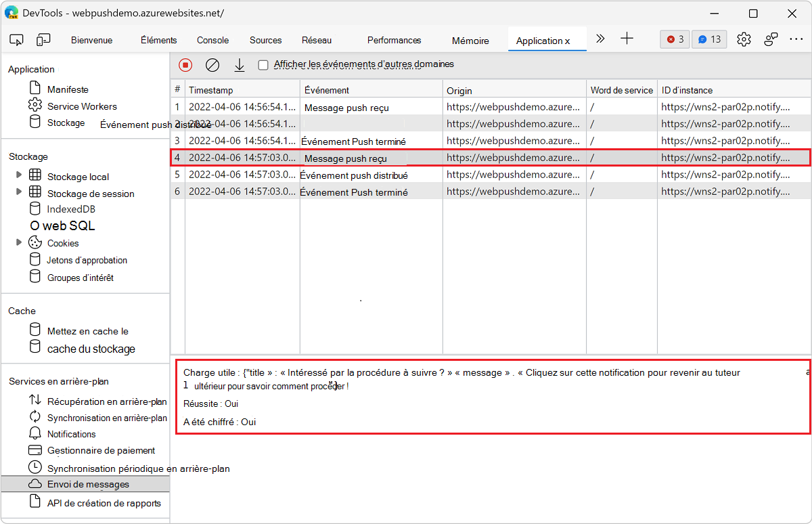This screenshot has width=812, height=524.
Task: Select row 3 Événement Push terminé
Action: (491, 141)
